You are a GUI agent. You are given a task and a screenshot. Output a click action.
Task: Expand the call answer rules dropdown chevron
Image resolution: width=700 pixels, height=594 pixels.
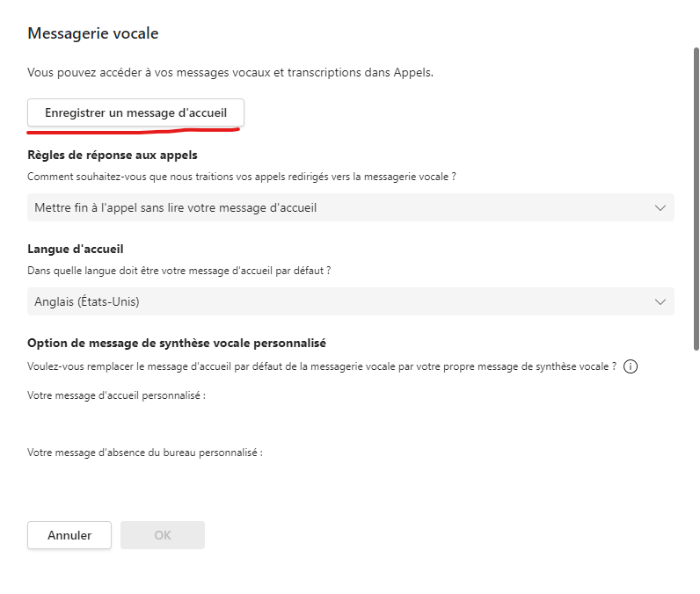pyautogui.click(x=660, y=207)
